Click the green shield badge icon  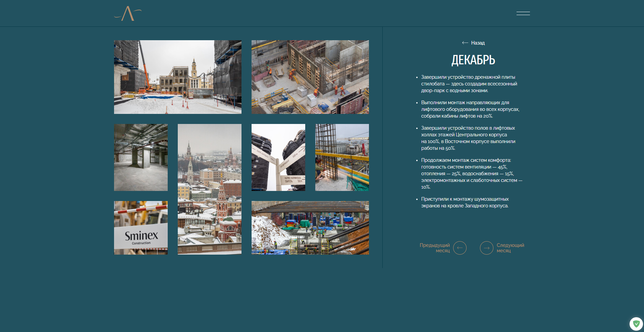tap(636, 324)
